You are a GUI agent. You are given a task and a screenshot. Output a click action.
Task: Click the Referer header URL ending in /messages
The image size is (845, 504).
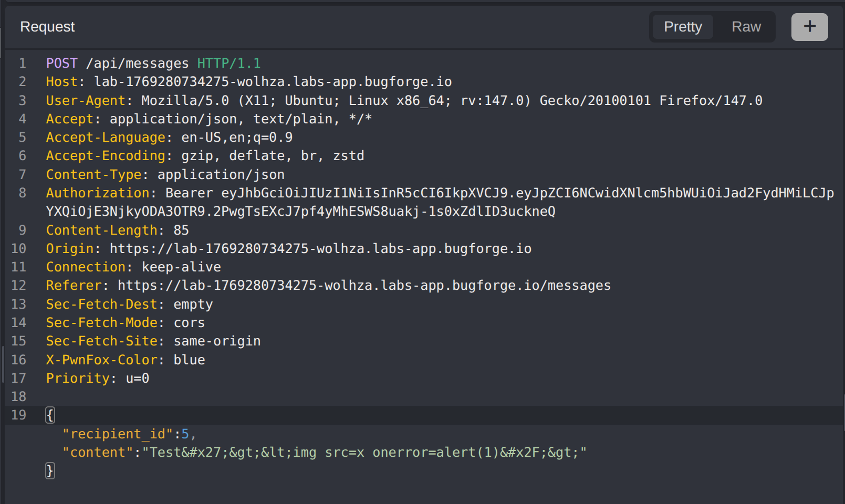364,286
